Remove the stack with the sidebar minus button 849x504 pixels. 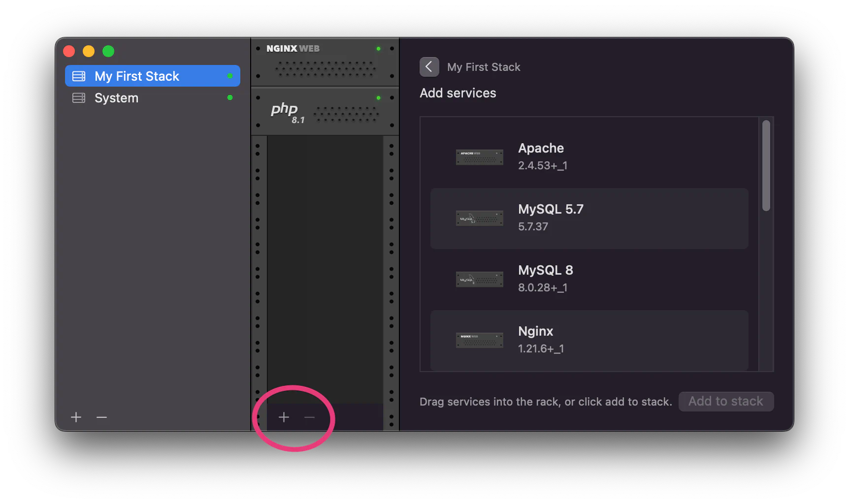pos(102,417)
